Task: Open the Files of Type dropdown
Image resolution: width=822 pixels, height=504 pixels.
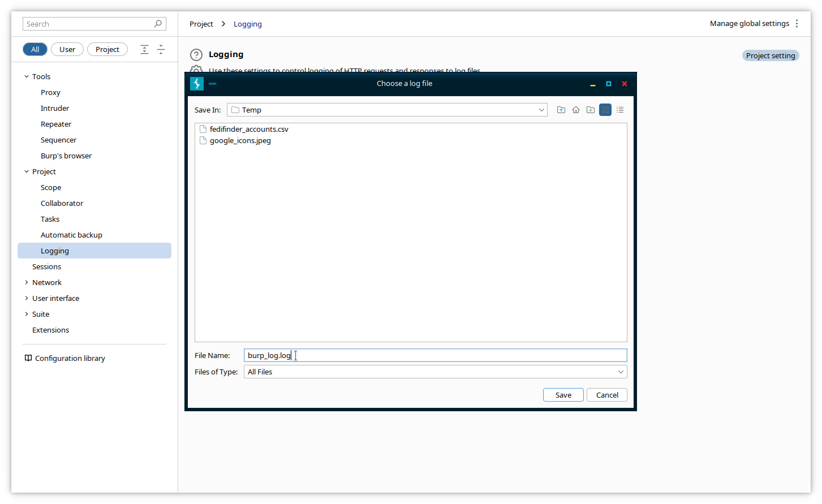Action: [620, 372]
